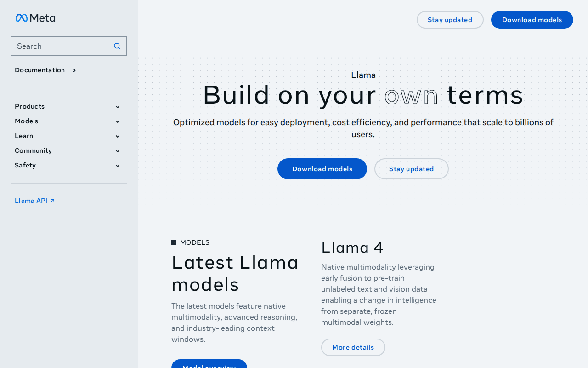588x368 pixels.
Task: Click the Native multimodality description paragraph
Action: pyautogui.click(x=379, y=294)
